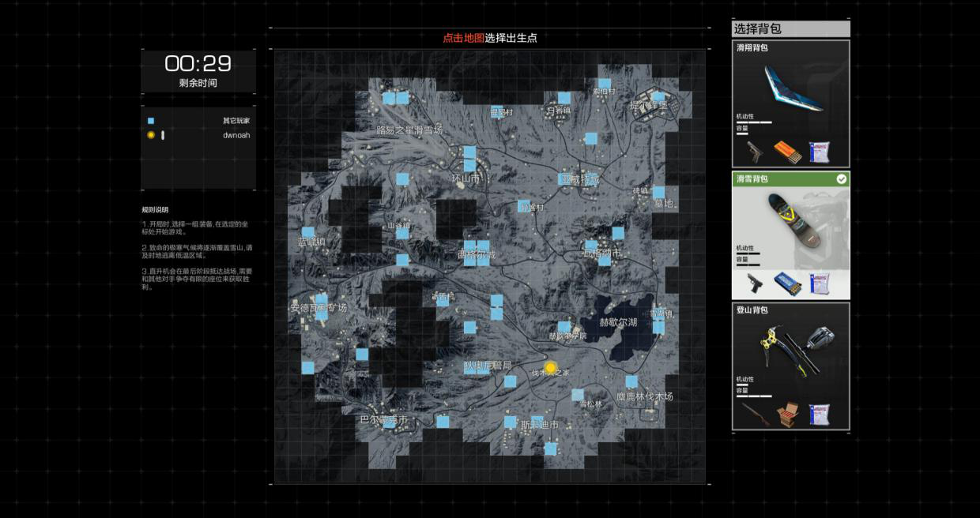This screenshot has width=980, height=518.
Task: Choose spawn at 赫歇尔学院
Action: coord(567,336)
